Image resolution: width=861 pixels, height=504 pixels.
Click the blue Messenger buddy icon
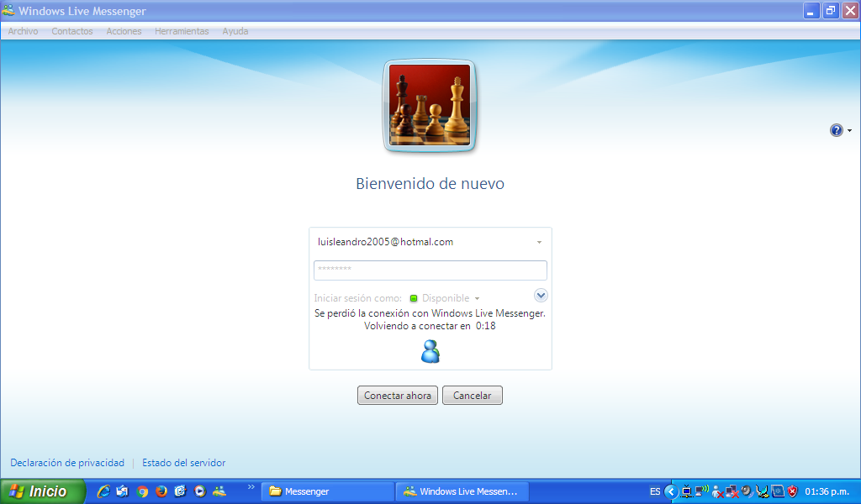pyautogui.click(x=430, y=351)
